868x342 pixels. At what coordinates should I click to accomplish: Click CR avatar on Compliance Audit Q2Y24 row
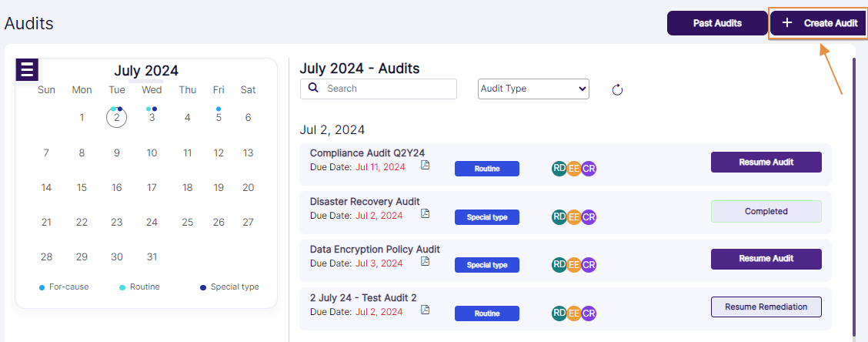pos(589,169)
